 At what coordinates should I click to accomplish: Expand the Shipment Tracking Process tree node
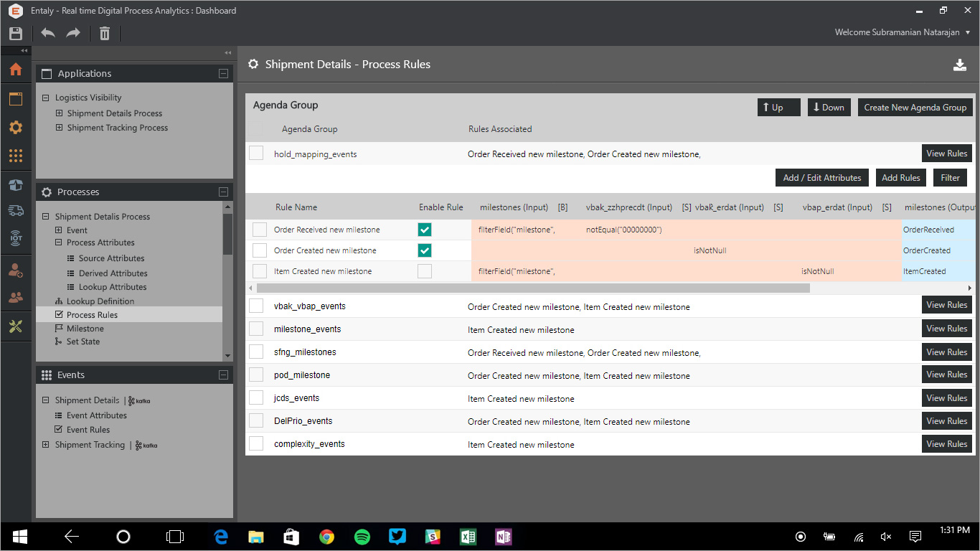60,128
